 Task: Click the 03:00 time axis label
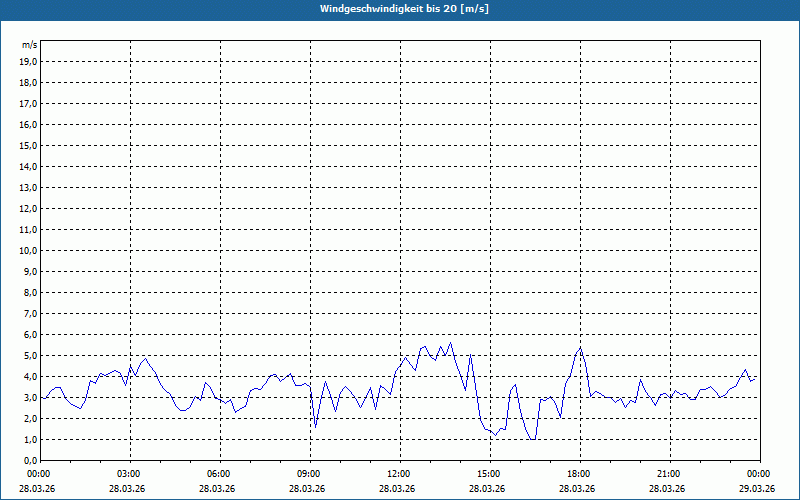tap(129, 474)
